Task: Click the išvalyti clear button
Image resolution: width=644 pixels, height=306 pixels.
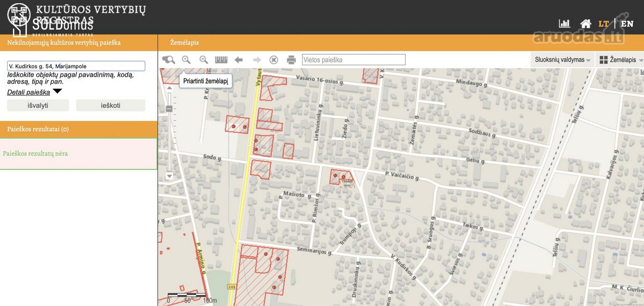Action: click(38, 105)
